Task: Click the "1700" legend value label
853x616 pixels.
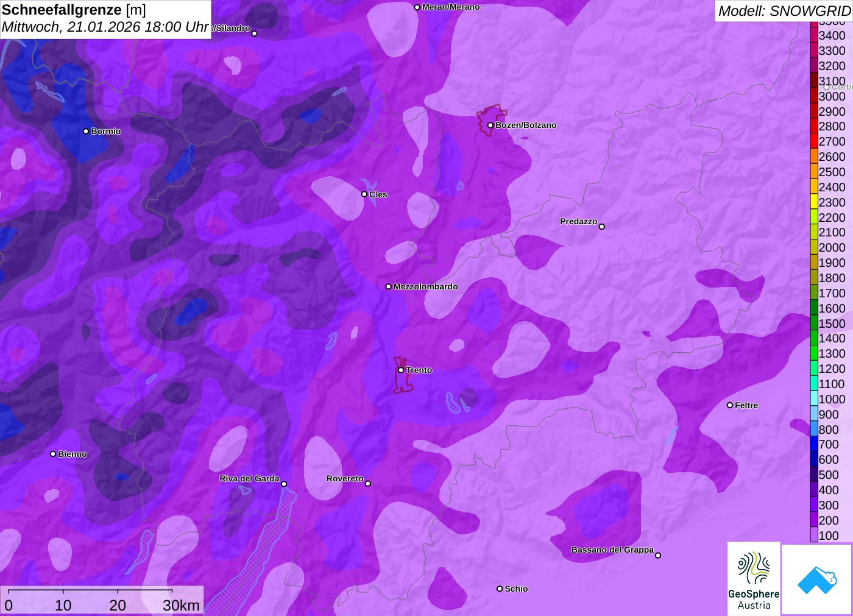Action: click(832, 293)
